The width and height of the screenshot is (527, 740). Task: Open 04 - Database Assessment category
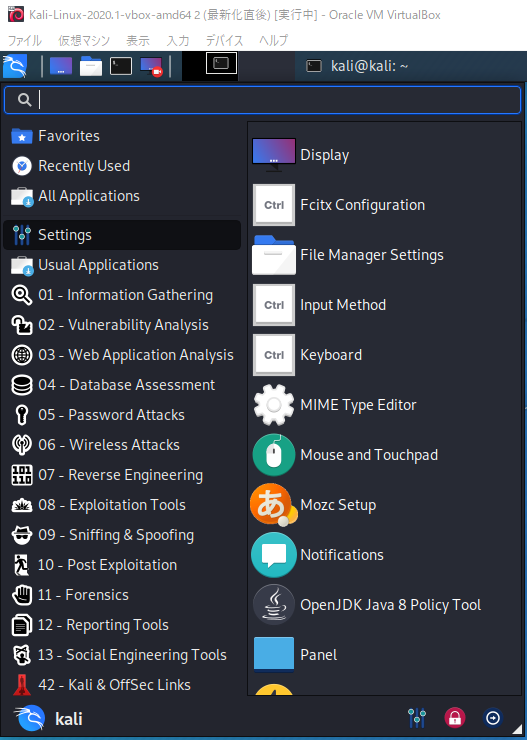122,385
